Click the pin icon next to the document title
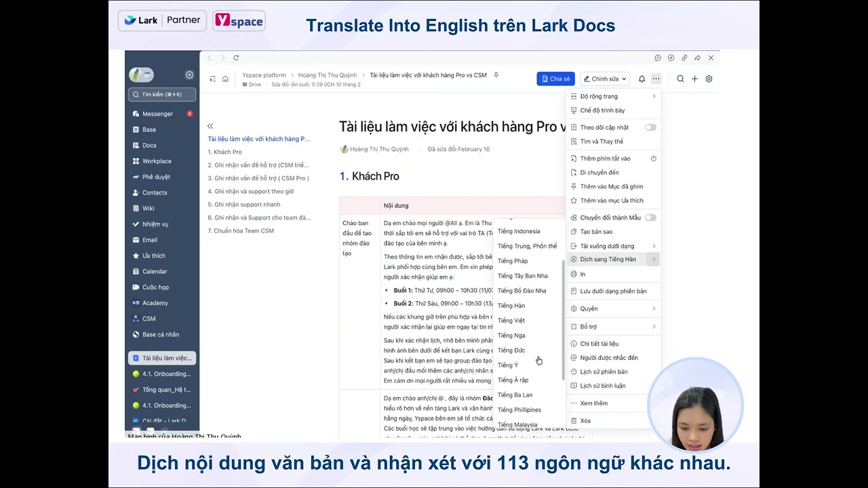This screenshot has width=868, height=488. [x=496, y=75]
